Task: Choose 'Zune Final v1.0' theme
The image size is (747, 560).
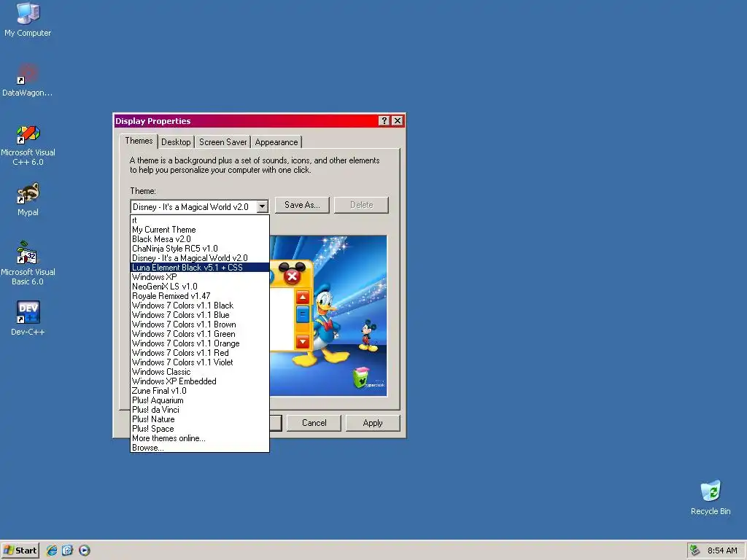Action: (200, 391)
